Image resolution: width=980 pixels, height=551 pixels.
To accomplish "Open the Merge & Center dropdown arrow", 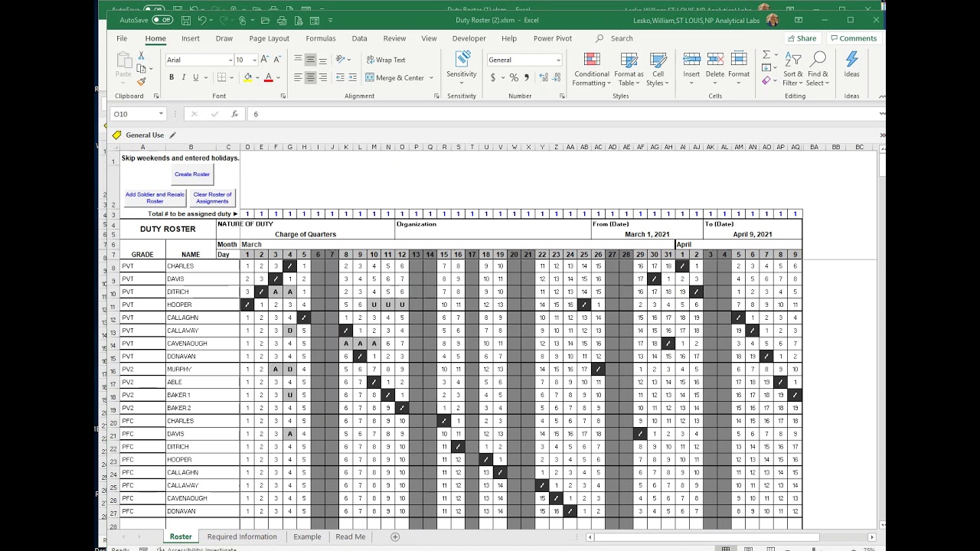I will [x=431, y=77].
